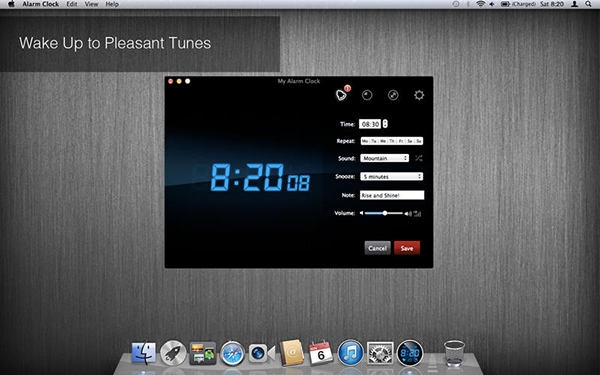This screenshot has height=375, width=600.
Task: Open Alarm Clock dock icon
Action: [410, 353]
